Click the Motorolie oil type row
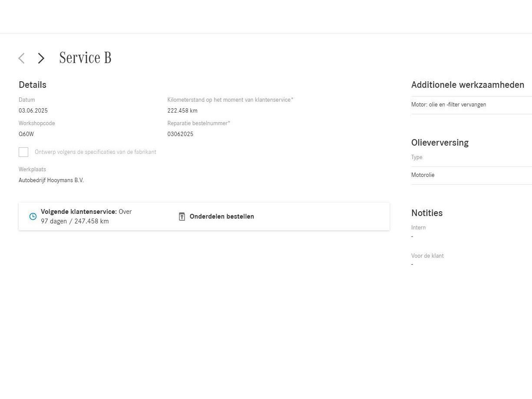Image resolution: width=532 pixels, height=399 pixels. tap(423, 175)
